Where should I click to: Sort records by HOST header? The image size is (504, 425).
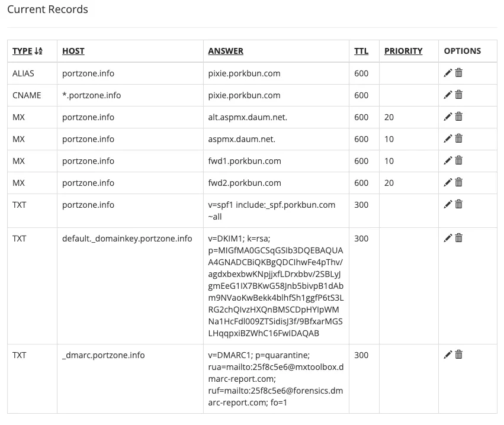[73, 51]
